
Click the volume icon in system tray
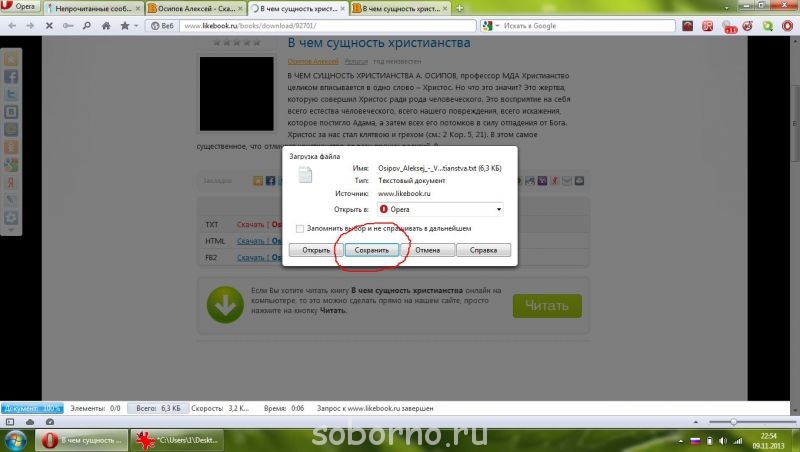(x=723, y=441)
